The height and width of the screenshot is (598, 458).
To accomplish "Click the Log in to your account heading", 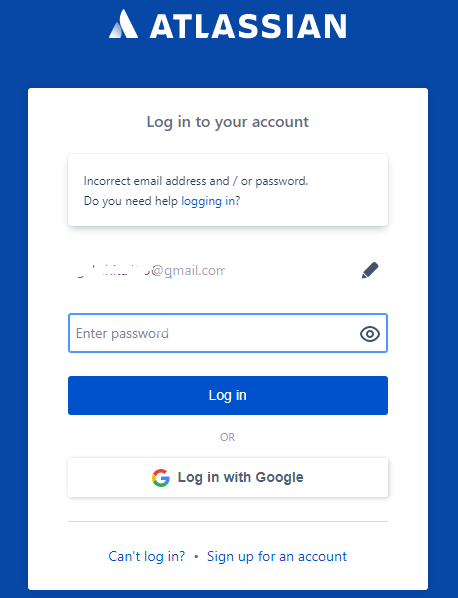I will click(228, 122).
